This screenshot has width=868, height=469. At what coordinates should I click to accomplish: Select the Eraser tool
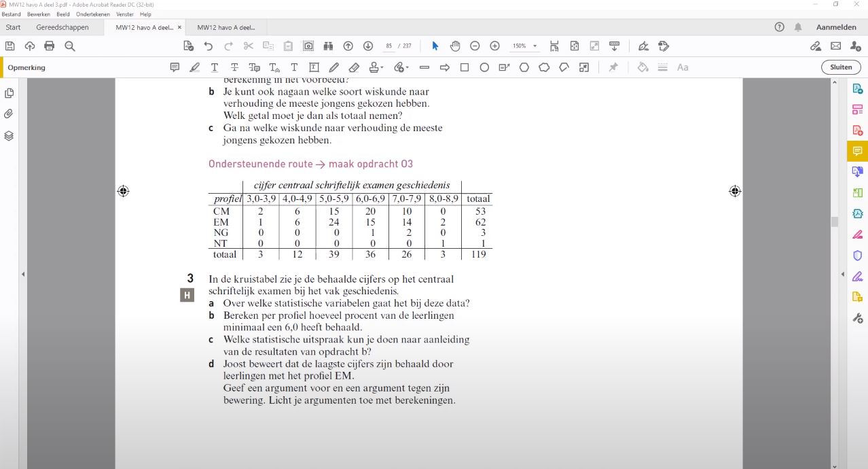pos(354,67)
